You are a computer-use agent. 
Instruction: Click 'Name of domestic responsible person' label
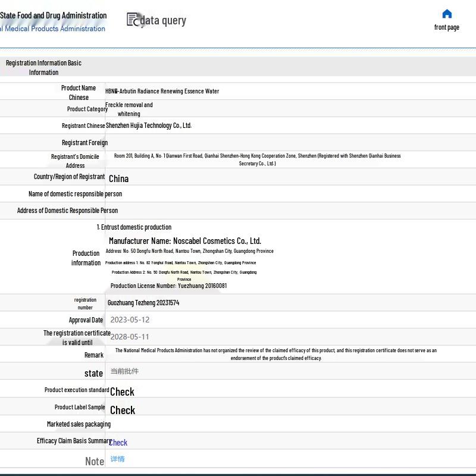pos(76,194)
